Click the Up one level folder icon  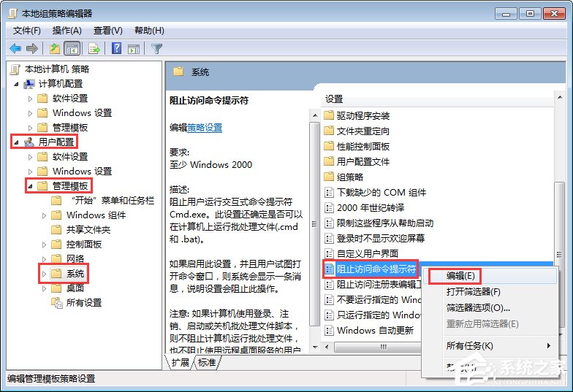[x=54, y=48]
